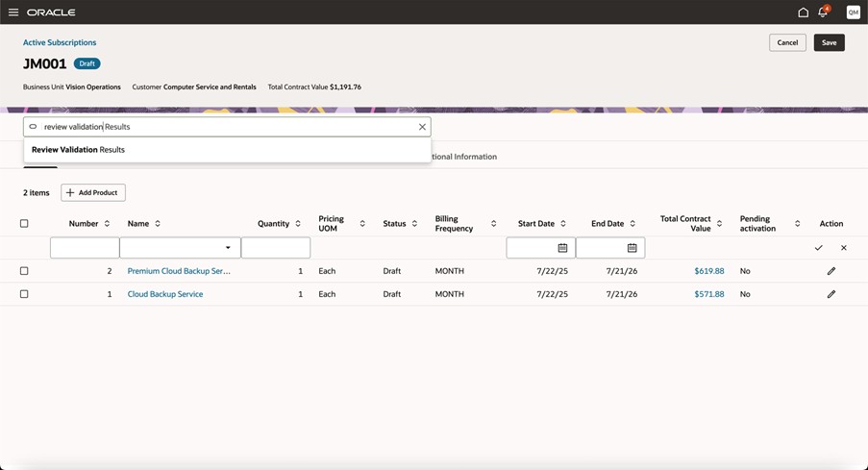
Task: Open the End Date filter calendar
Action: pyautogui.click(x=632, y=248)
